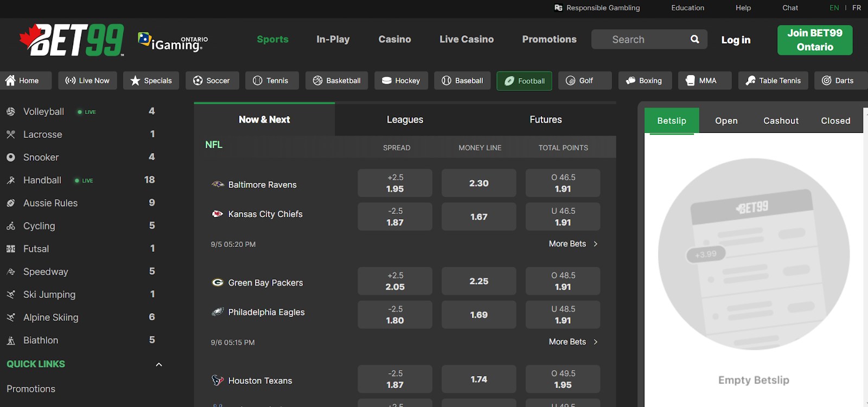Click the Green Bay Packers logo
Screen dimensions: 868x407
click(x=218, y=282)
